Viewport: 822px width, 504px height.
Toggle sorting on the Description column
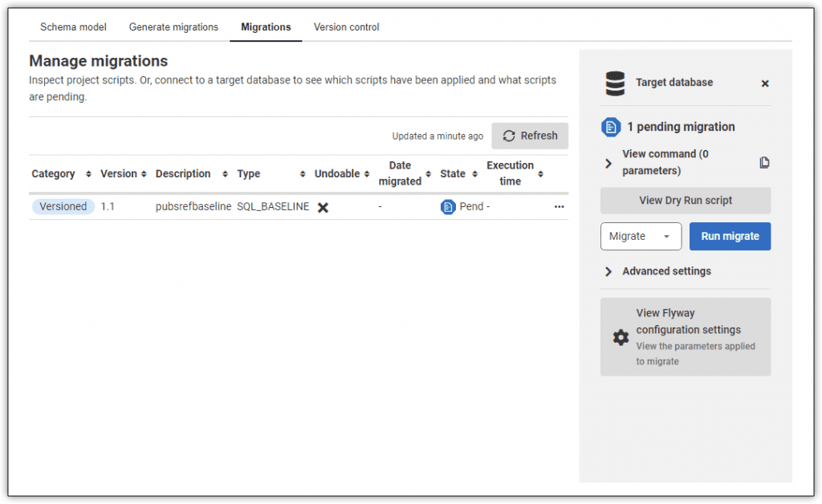(x=224, y=173)
